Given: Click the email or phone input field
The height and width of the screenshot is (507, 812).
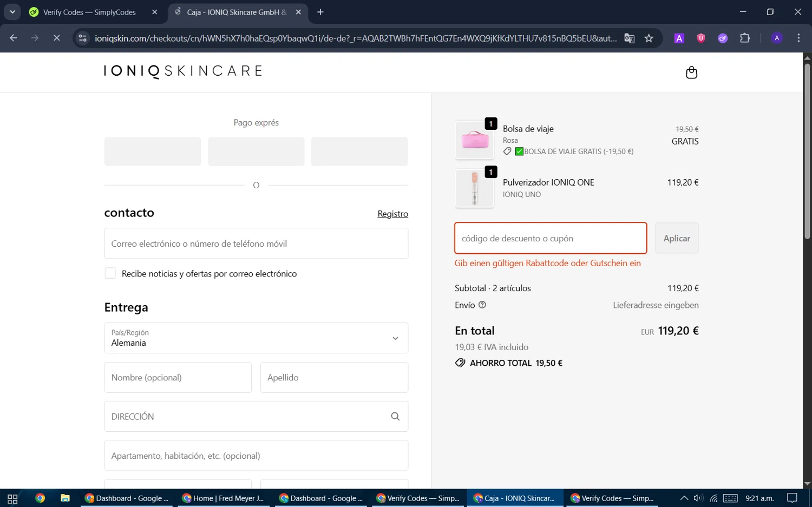Looking at the screenshot, I should 256,243.
